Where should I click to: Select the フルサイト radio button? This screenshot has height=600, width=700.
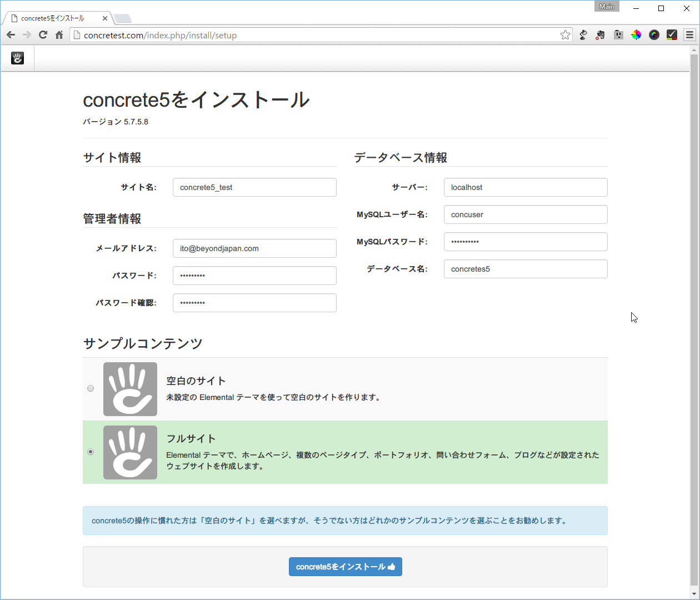tap(91, 452)
